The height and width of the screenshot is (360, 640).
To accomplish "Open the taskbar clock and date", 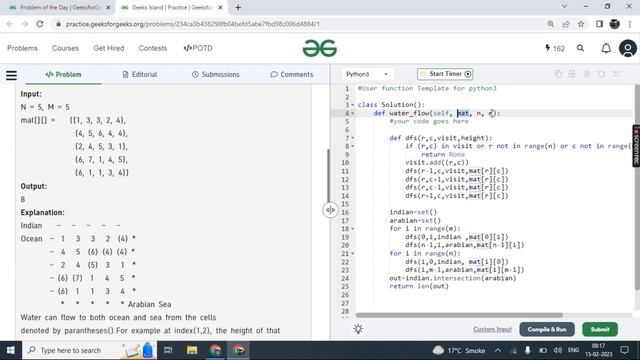I will pyautogui.click(x=599, y=350).
